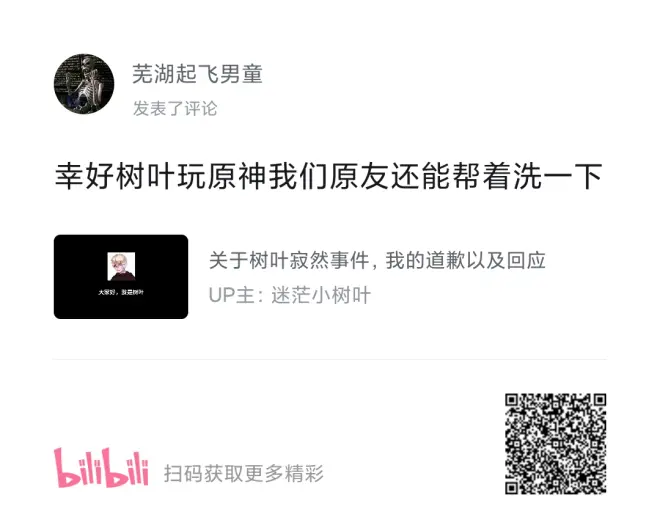The height and width of the screenshot is (528, 660).
Task: Click 扫码获取更多精彩 caption
Action: (x=244, y=473)
